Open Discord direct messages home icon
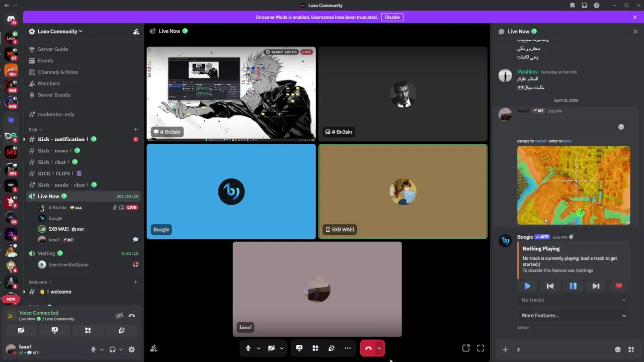The image size is (644, 362). click(x=11, y=19)
